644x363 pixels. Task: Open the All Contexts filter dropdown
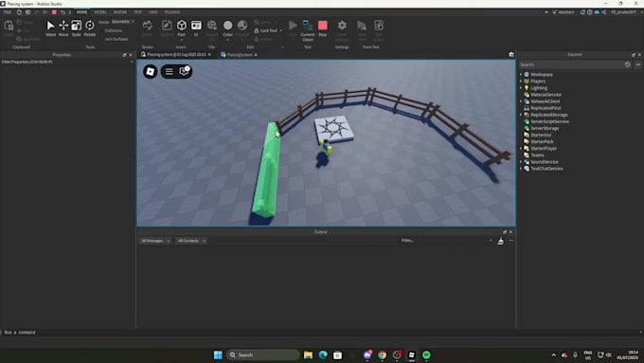click(191, 241)
